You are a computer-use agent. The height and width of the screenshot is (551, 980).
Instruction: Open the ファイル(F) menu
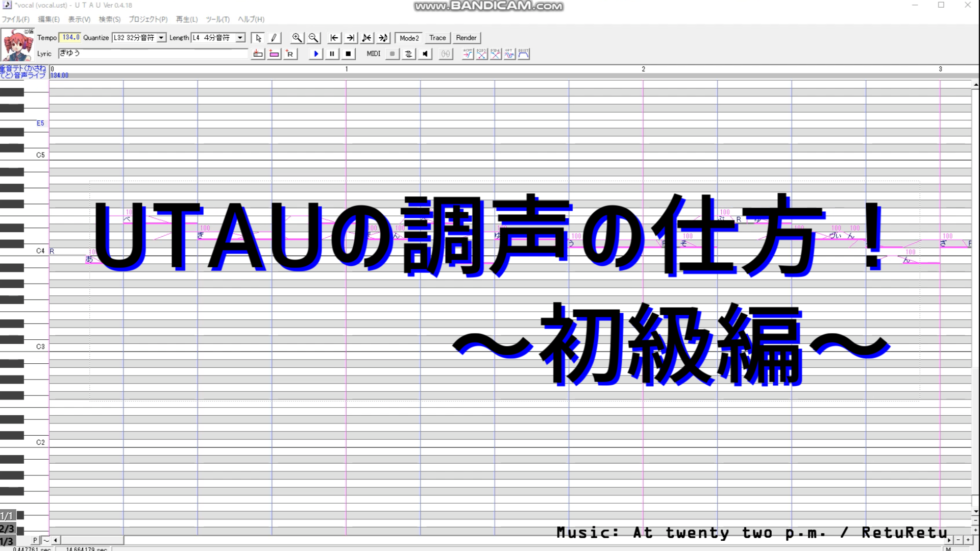(15, 19)
